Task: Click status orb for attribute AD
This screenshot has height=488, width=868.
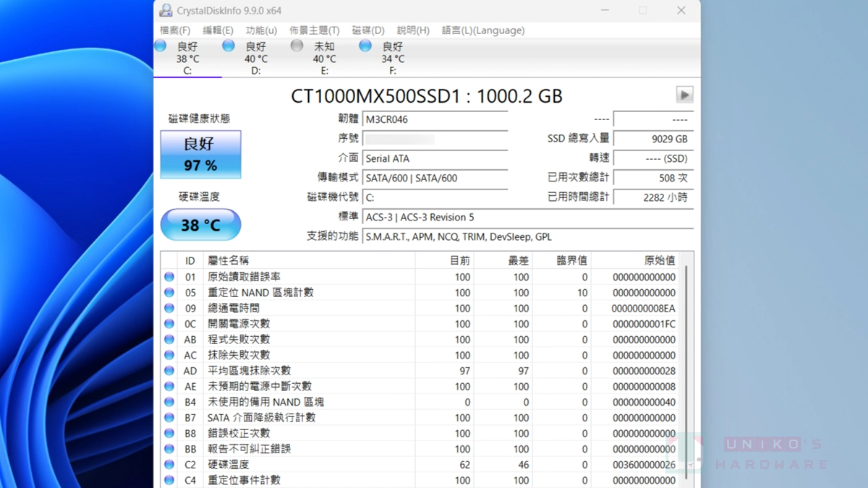Action: click(x=169, y=371)
